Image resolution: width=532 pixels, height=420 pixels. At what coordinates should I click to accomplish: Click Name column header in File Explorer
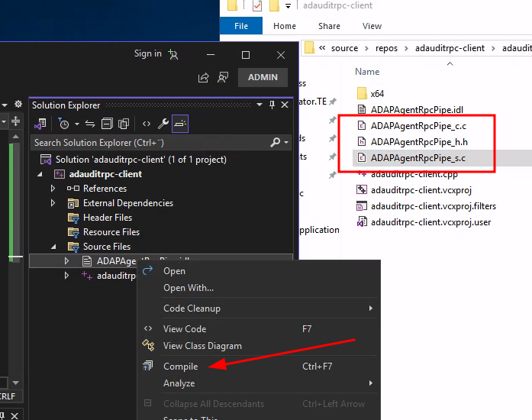367,72
